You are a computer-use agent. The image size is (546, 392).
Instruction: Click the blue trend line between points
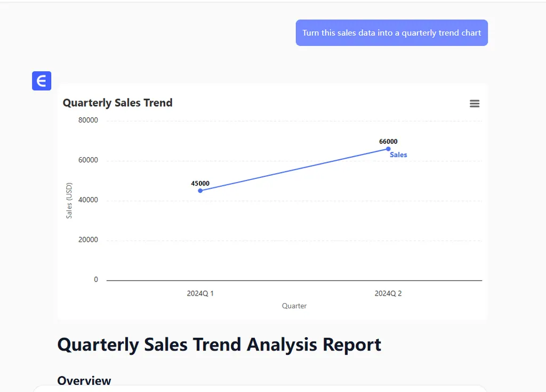click(x=294, y=170)
